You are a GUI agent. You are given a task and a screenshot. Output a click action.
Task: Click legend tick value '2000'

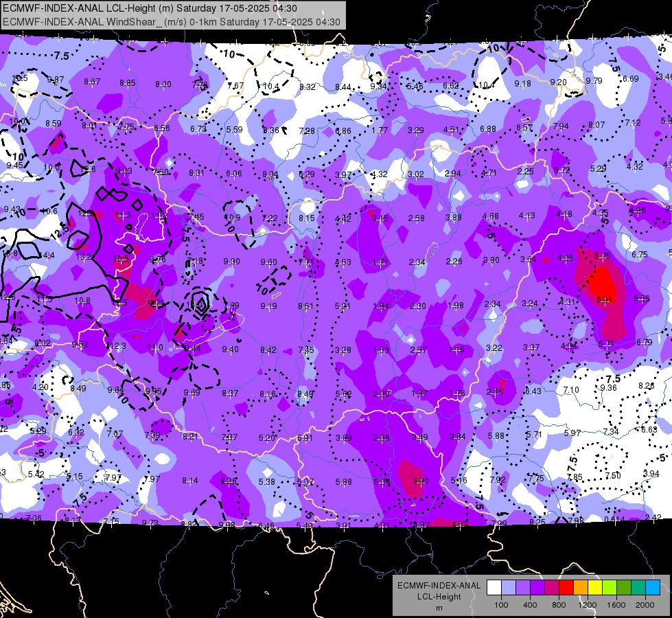(645, 605)
